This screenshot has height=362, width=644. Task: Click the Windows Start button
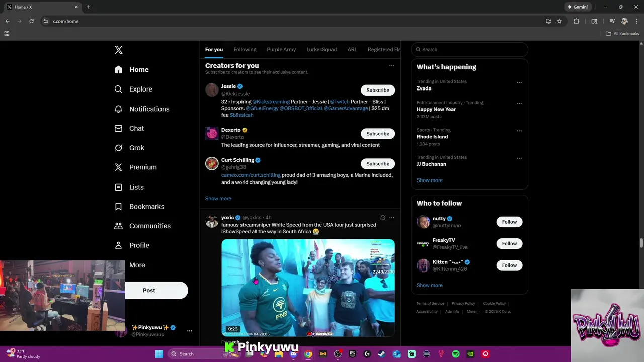[159, 354]
